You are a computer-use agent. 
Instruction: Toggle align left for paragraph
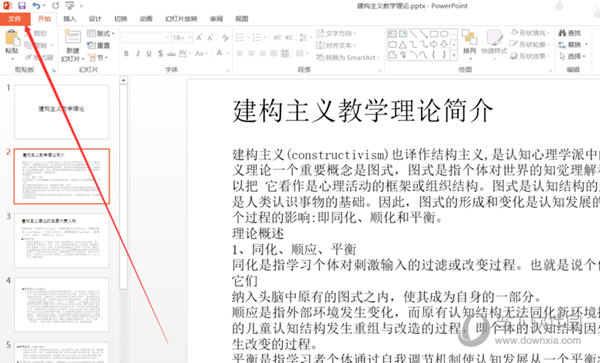point(240,54)
